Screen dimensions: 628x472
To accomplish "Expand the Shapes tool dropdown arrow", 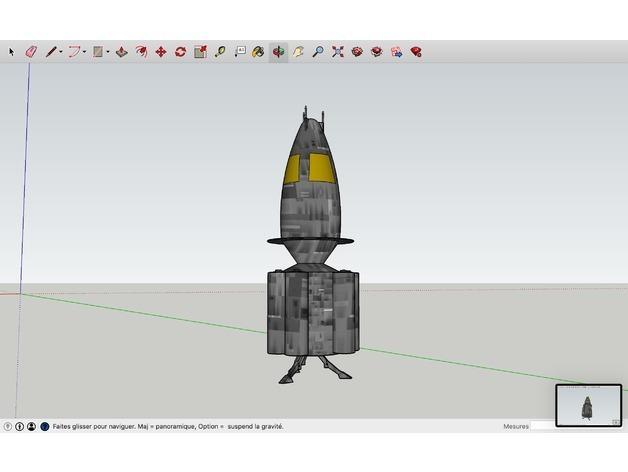I will 108,52.
